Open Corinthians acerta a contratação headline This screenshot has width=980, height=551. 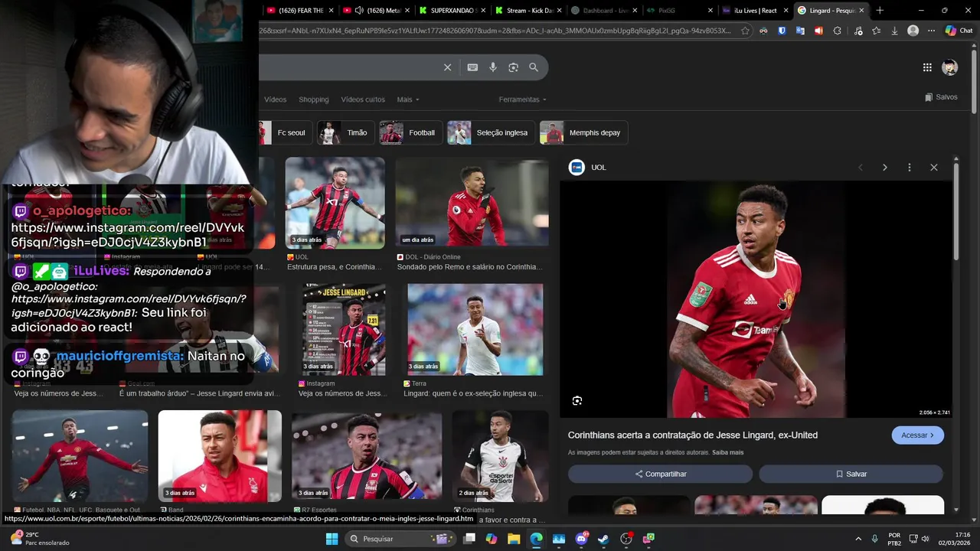pos(692,435)
